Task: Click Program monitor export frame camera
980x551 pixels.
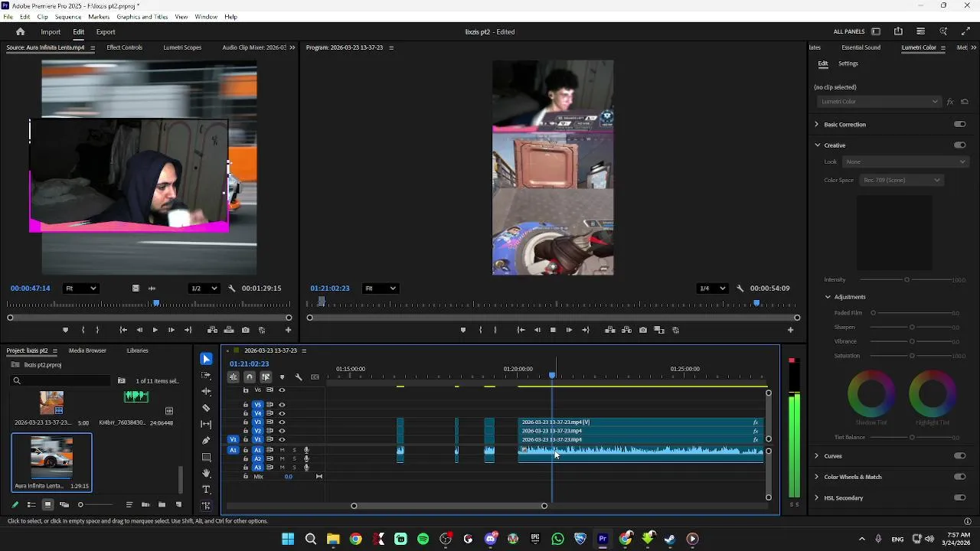Action: pos(642,330)
